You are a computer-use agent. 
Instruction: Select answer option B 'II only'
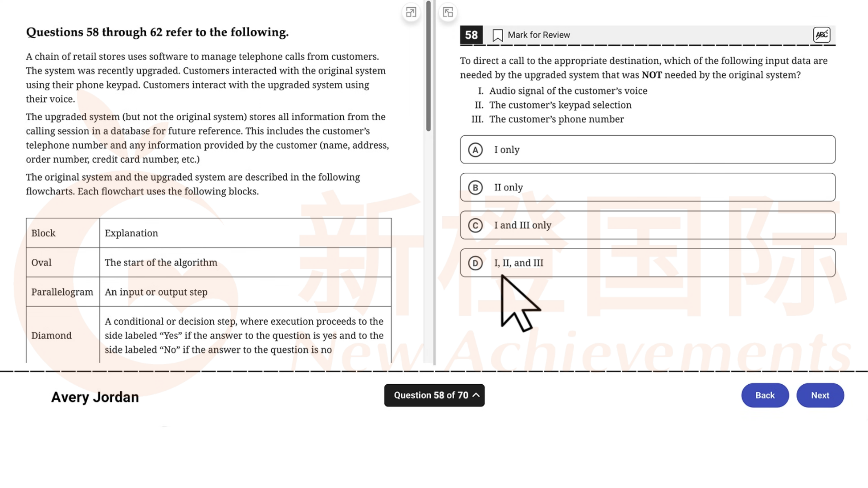tap(648, 187)
